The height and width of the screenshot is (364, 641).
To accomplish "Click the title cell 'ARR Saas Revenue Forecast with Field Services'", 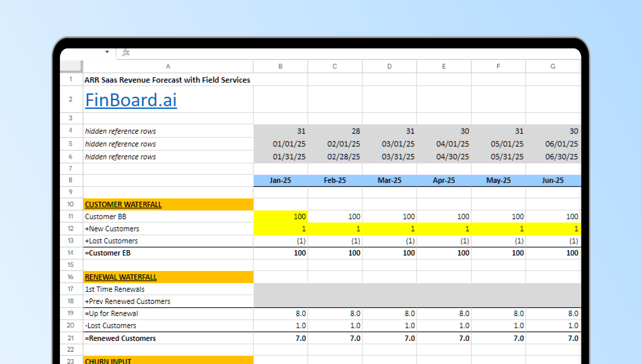I will point(167,80).
